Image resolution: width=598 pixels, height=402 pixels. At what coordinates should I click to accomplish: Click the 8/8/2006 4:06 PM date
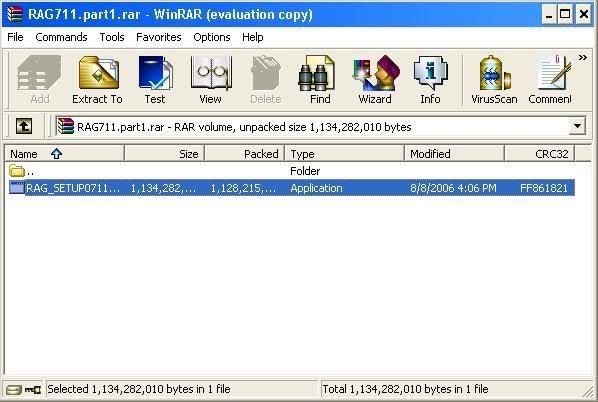pos(453,188)
